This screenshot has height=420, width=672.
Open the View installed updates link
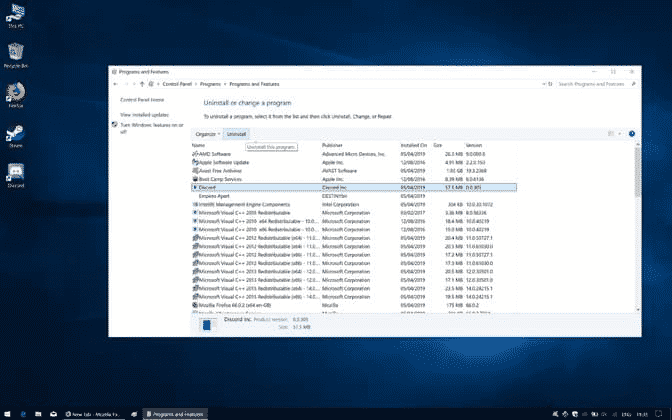[x=144, y=115]
